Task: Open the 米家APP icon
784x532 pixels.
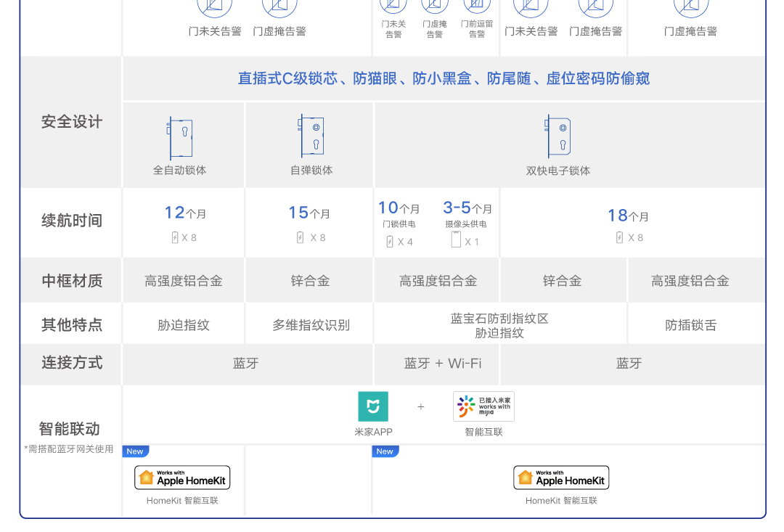Action: [373, 406]
